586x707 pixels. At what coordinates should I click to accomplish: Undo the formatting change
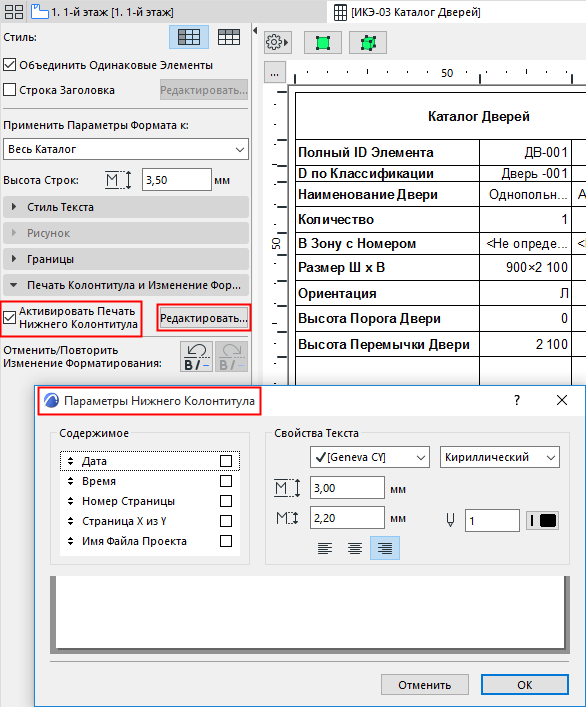pos(197,356)
